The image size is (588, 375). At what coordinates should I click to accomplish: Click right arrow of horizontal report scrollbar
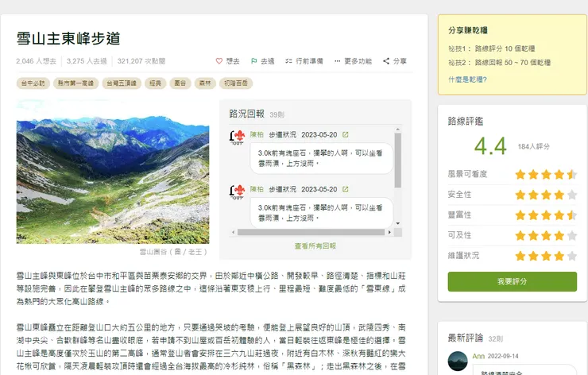(x=389, y=233)
